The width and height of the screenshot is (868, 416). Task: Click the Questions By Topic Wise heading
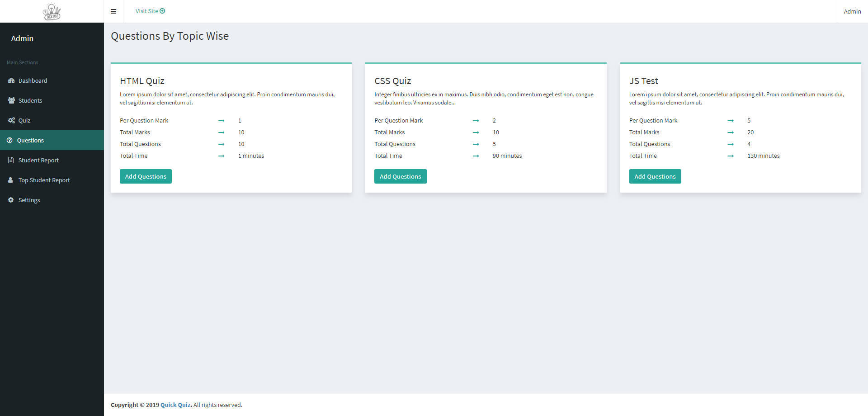[x=170, y=36]
